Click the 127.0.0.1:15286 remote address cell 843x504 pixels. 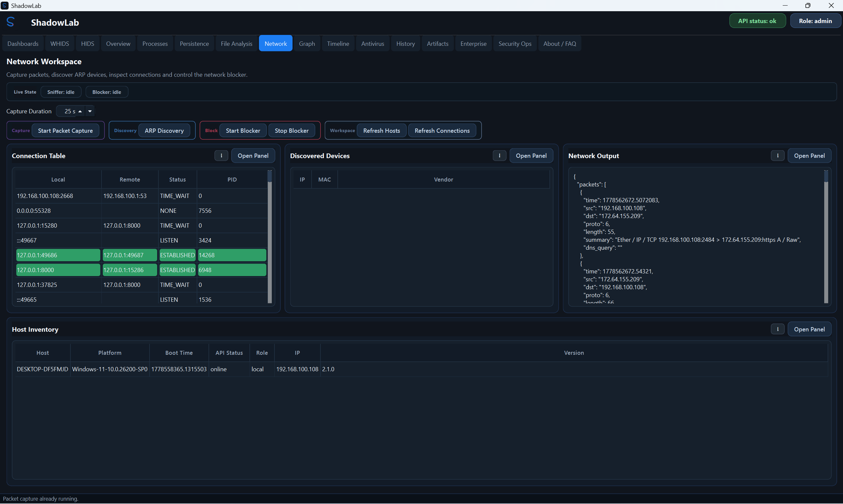pos(130,270)
